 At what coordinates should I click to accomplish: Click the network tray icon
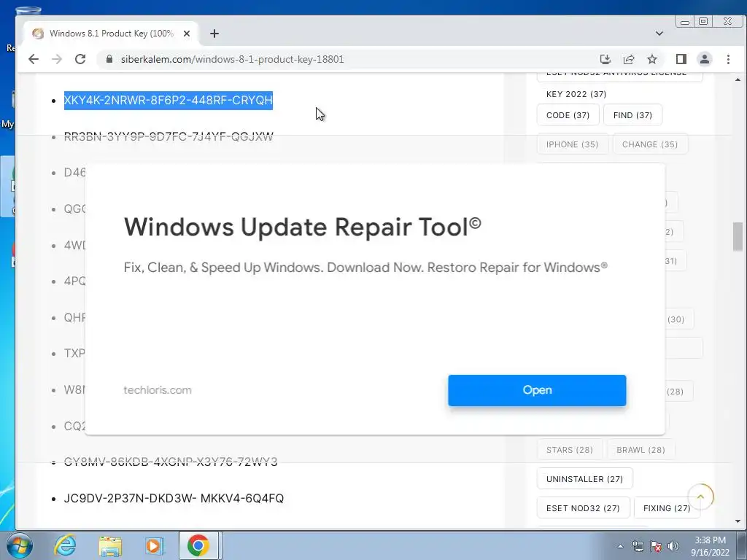coord(638,546)
